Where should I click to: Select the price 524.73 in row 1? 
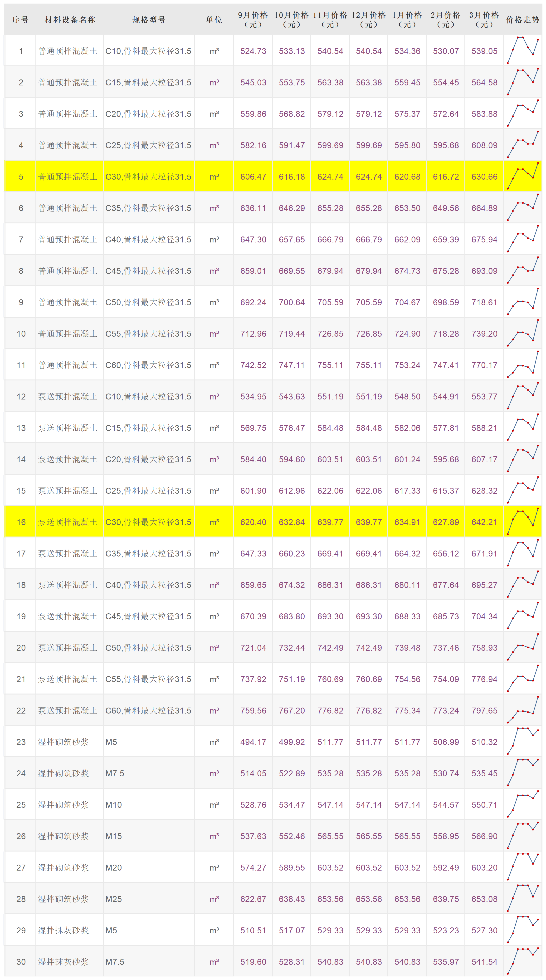coord(253,51)
